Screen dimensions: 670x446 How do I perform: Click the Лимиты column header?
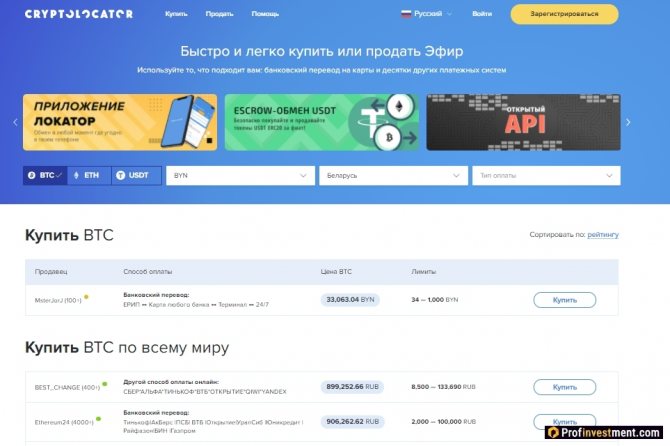423,272
